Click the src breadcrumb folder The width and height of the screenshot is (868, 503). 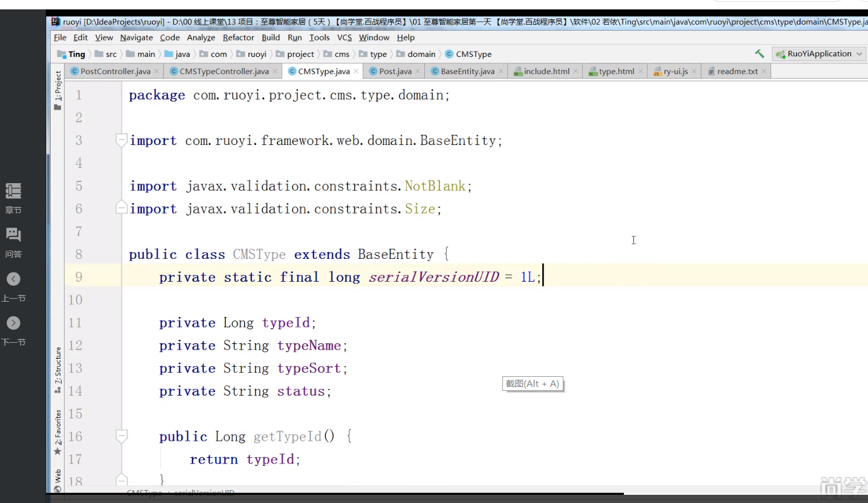(106, 54)
